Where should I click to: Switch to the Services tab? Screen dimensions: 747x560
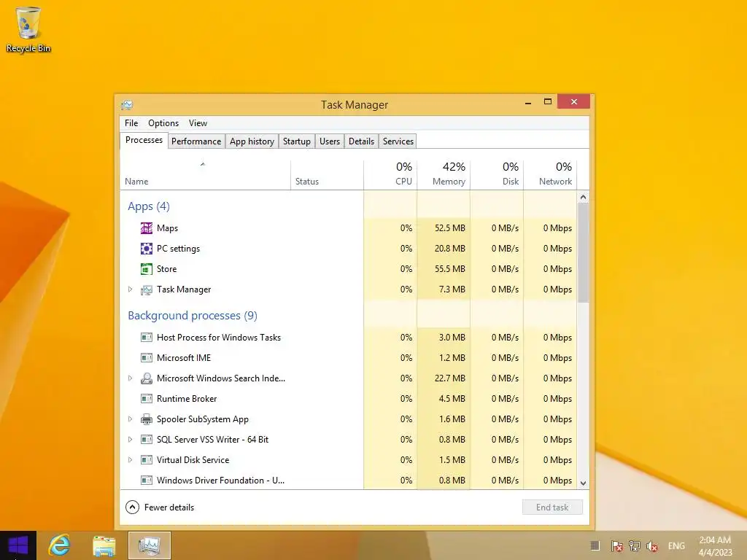click(398, 141)
